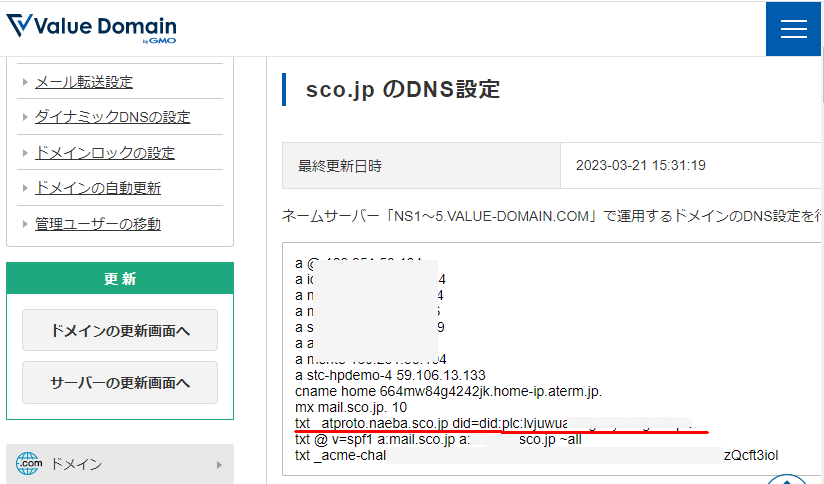Click the 最終更新日時 label cell
The height and width of the screenshot is (484, 824).
421,166
